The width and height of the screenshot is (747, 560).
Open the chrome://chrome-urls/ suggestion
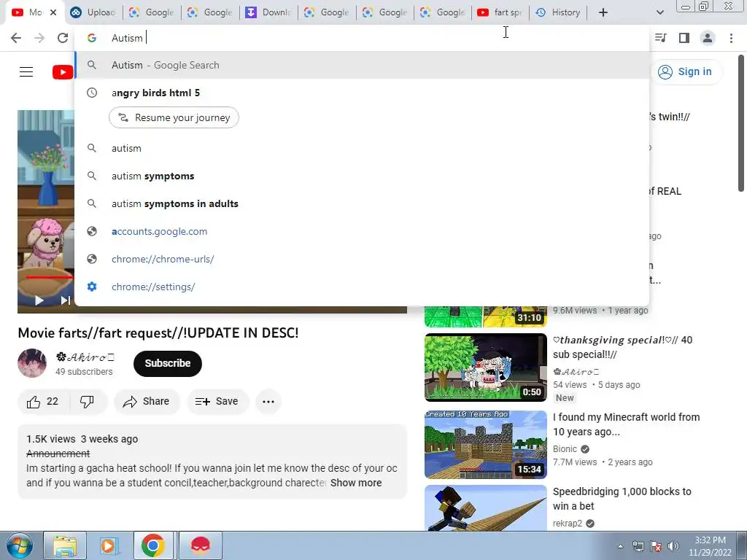coord(362,259)
